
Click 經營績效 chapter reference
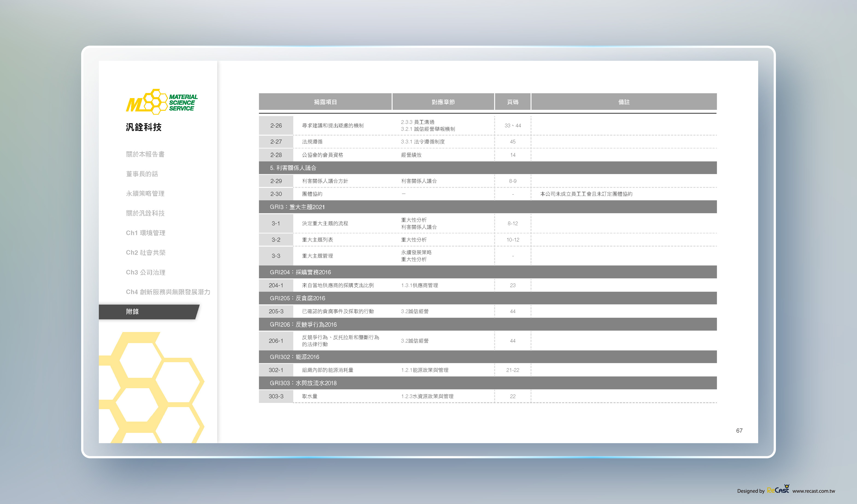coord(411,155)
